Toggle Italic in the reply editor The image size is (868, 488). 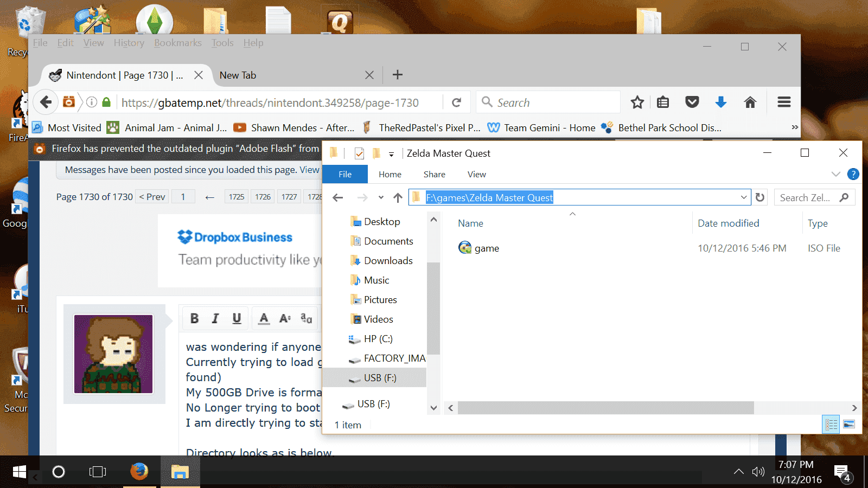pyautogui.click(x=215, y=318)
